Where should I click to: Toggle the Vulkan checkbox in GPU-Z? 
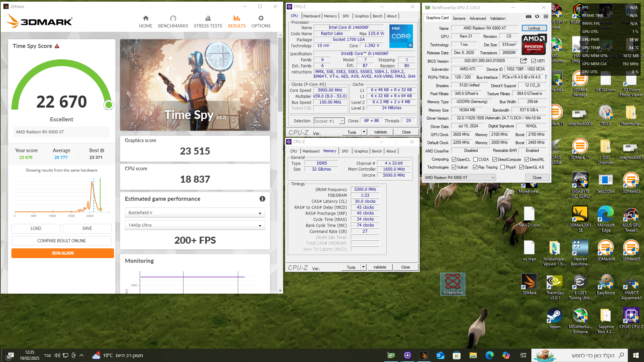tap(454, 167)
